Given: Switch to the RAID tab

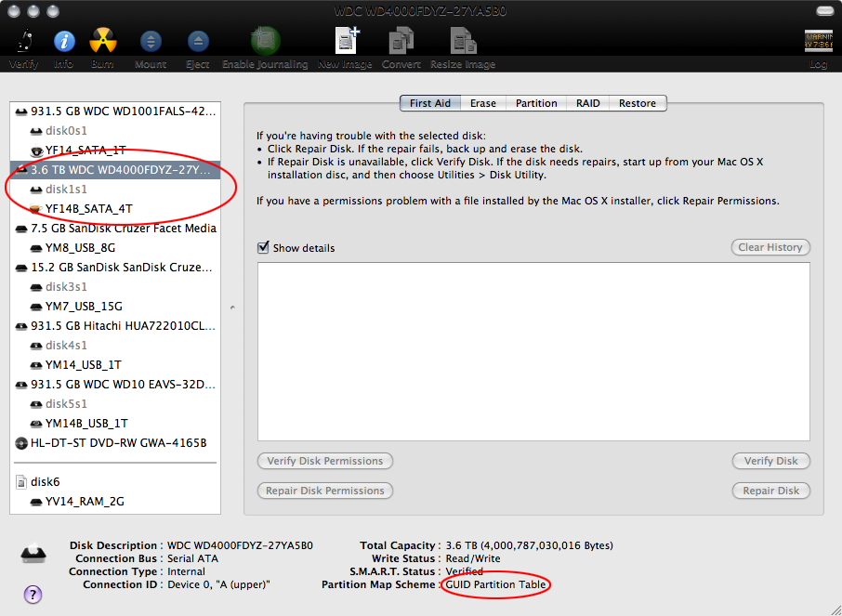Looking at the screenshot, I should [x=588, y=103].
